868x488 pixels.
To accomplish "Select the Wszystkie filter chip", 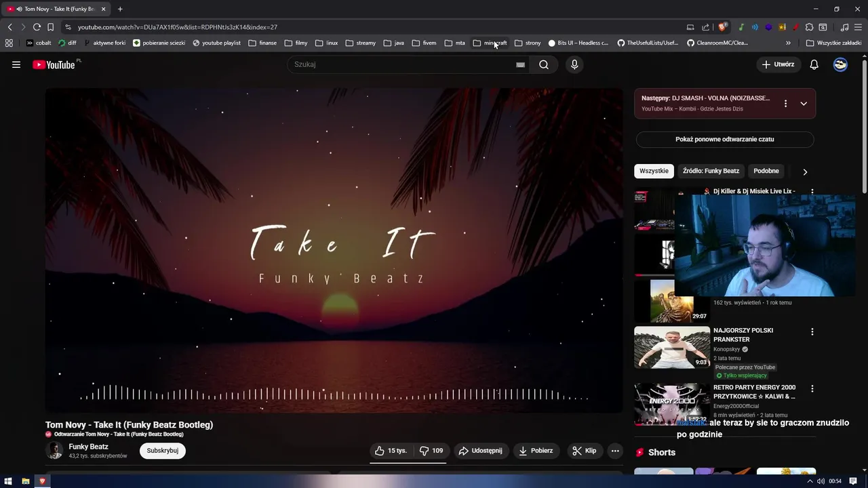I will (654, 171).
